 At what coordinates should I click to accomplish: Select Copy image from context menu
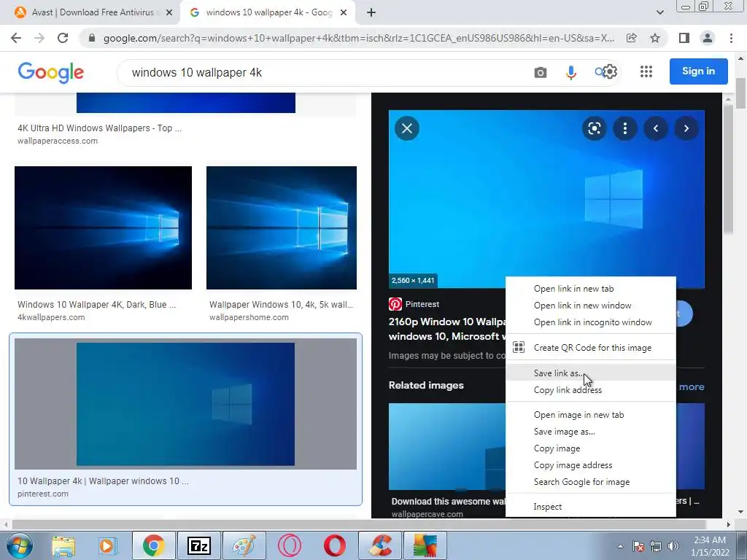coord(591,448)
